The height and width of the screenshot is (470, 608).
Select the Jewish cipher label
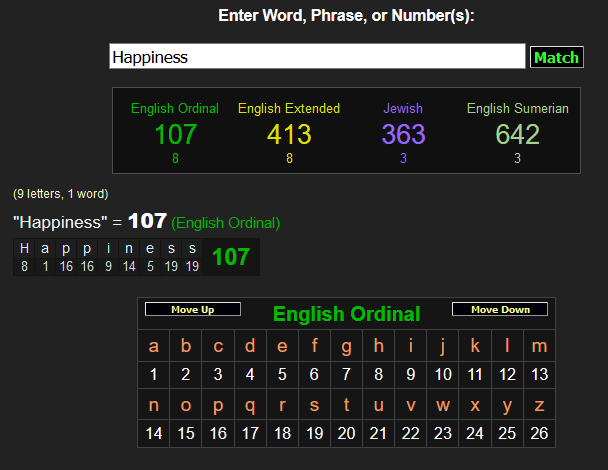click(403, 108)
